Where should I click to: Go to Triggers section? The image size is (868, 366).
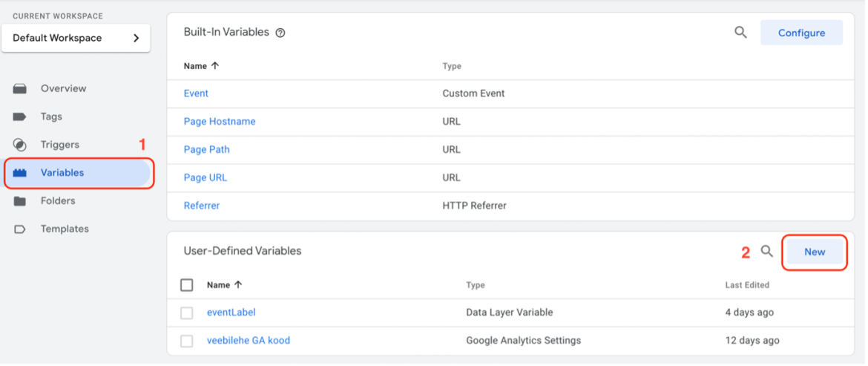[60, 145]
